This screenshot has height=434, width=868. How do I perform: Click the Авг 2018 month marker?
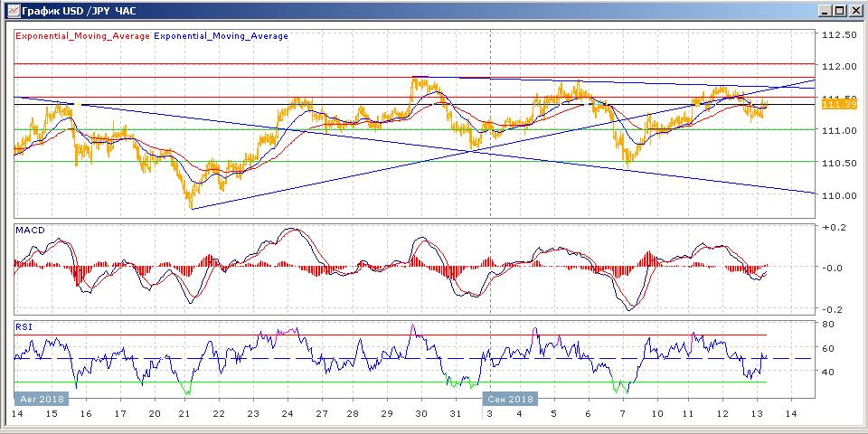point(39,398)
